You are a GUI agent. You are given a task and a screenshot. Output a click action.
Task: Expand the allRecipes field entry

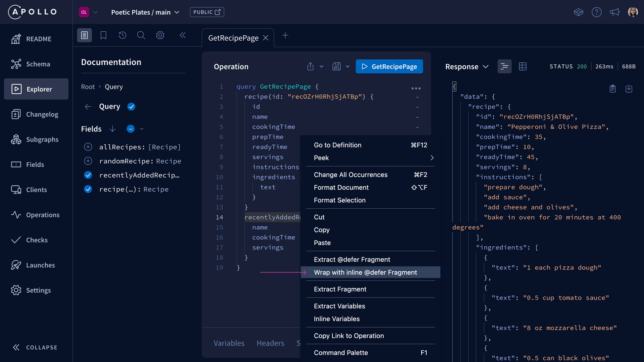point(88,147)
